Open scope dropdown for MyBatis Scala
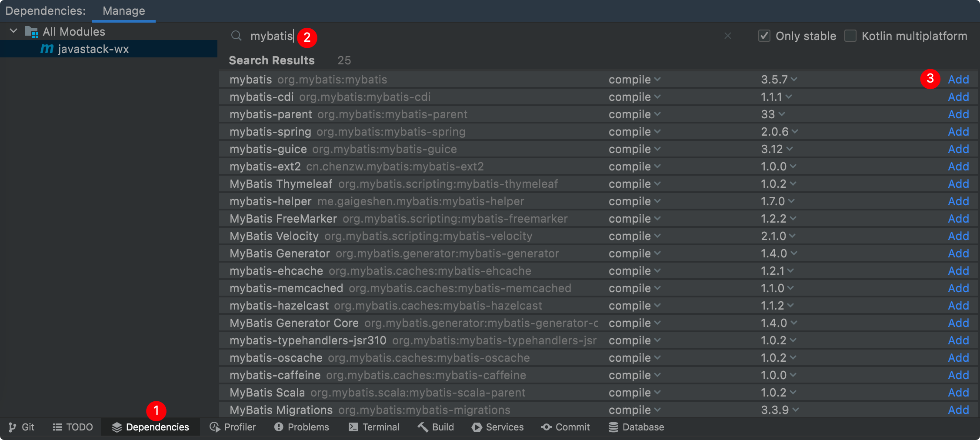980x440 pixels. [634, 393]
